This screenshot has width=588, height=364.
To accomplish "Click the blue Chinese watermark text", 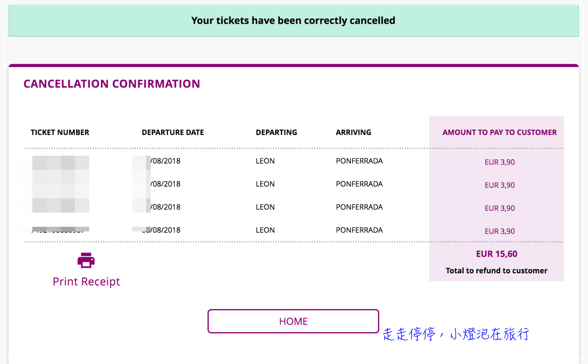I will tap(456, 334).
